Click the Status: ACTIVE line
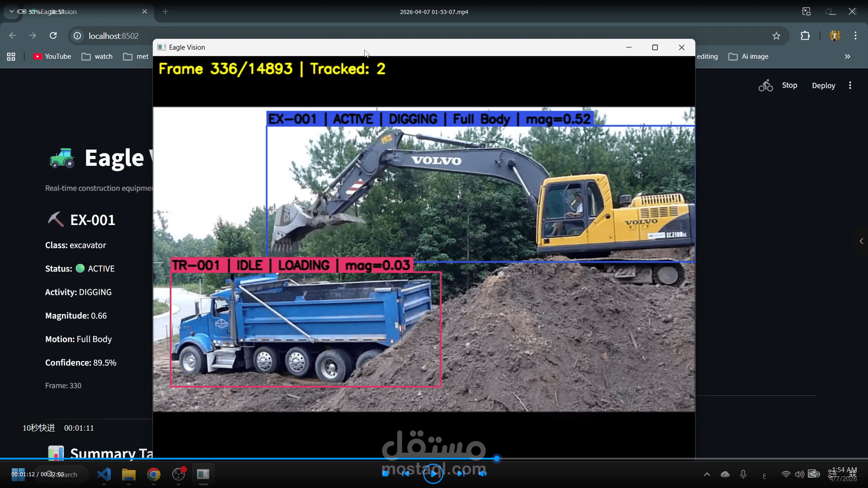Image resolution: width=868 pixels, height=488 pixels. (x=80, y=269)
